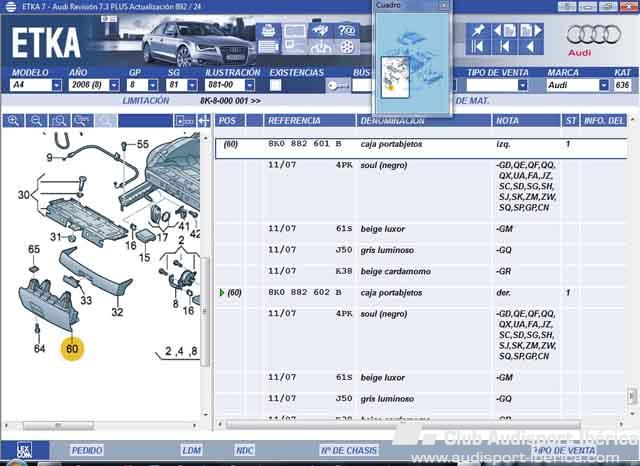This screenshot has height=466, width=640.
Task: Open the GP dropdown arrow
Action: (153, 85)
